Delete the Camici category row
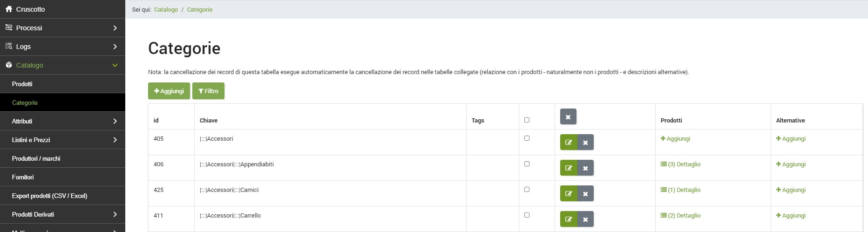 coord(585,194)
